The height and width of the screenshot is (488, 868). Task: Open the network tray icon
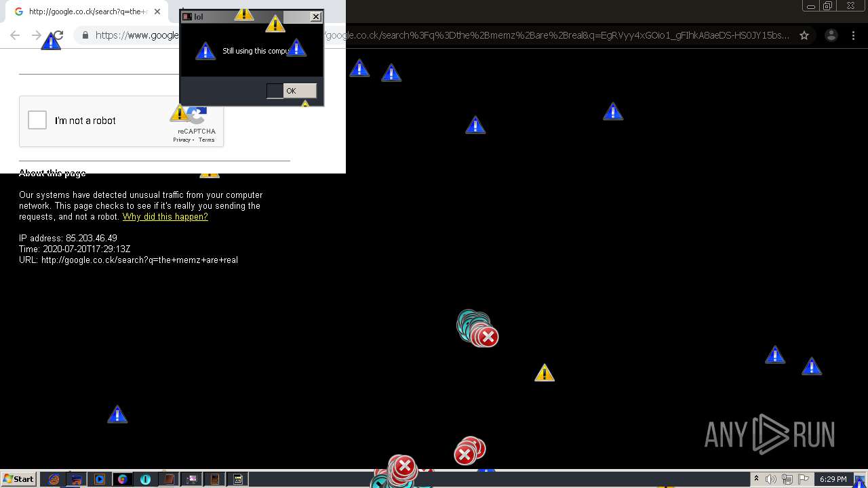point(787,479)
